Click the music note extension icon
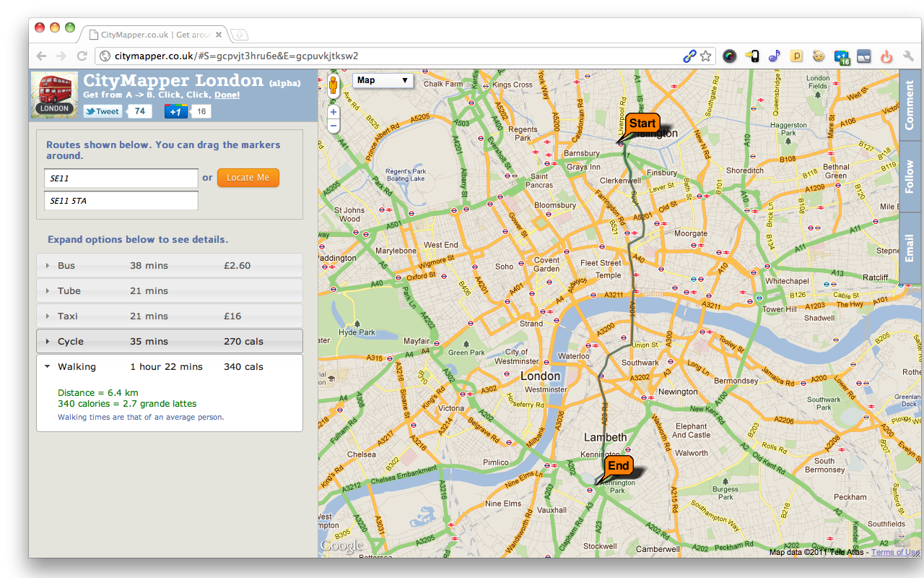Viewport: 924px width, 578px height. click(774, 56)
